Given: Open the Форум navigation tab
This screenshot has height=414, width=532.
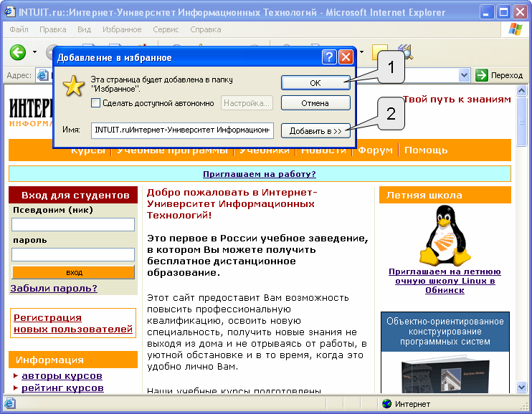Looking at the screenshot, I should pos(375,150).
